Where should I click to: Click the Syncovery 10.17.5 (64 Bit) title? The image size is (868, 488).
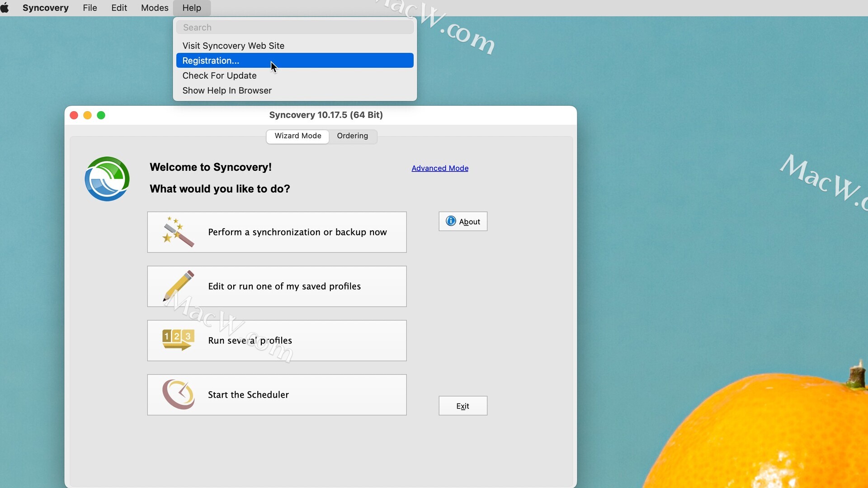326,115
